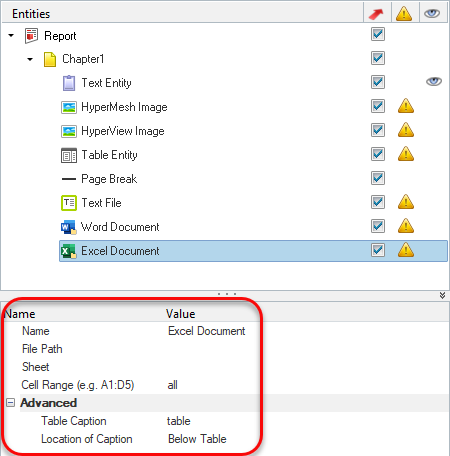The height and width of the screenshot is (456, 450).
Task: Click the eye visibility column header icon
Action: pyautogui.click(x=432, y=13)
